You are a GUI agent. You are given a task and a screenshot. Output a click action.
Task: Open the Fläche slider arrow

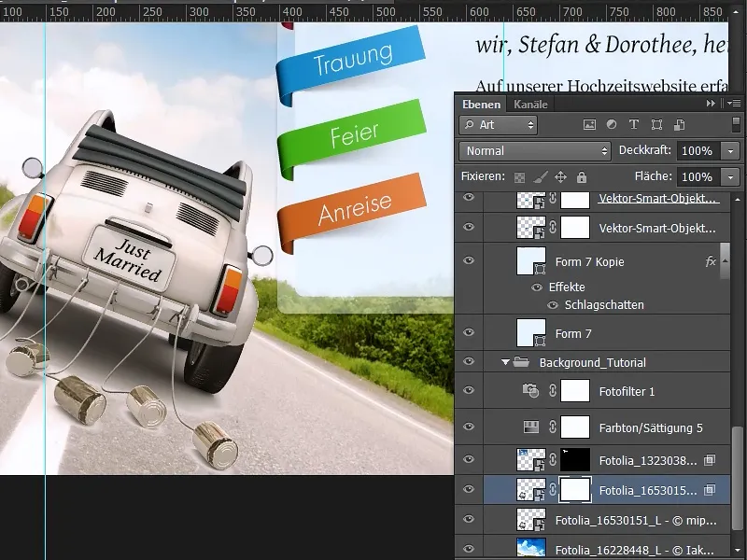pyautogui.click(x=731, y=177)
